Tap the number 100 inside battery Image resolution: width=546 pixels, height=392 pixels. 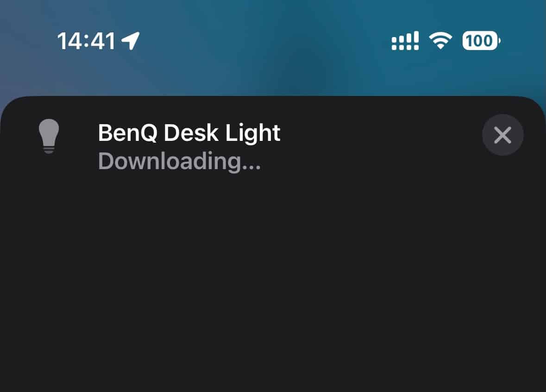point(479,41)
